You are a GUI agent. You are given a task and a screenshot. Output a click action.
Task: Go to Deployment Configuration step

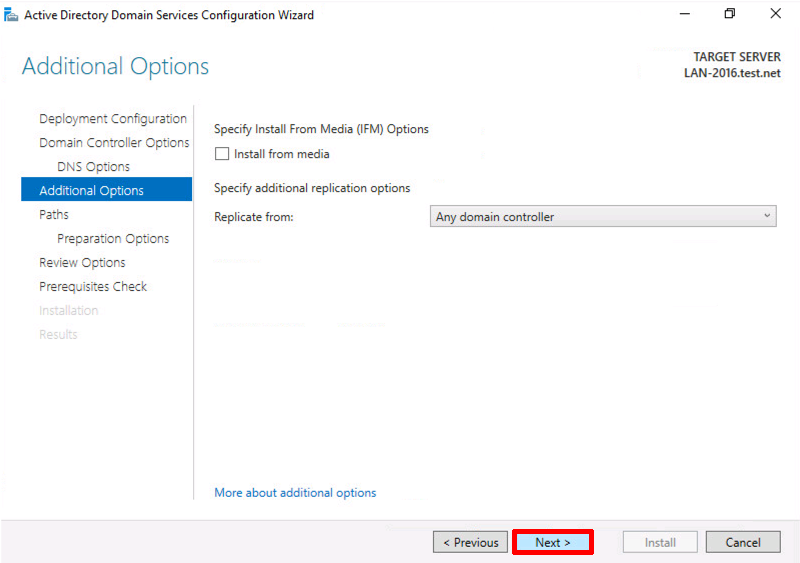pyautogui.click(x=113, y=118)
